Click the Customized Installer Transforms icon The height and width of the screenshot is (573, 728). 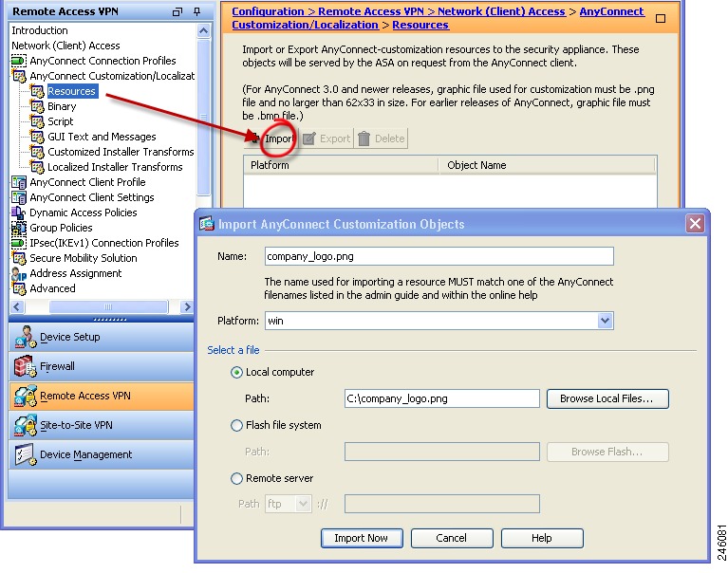click(37, 152)
